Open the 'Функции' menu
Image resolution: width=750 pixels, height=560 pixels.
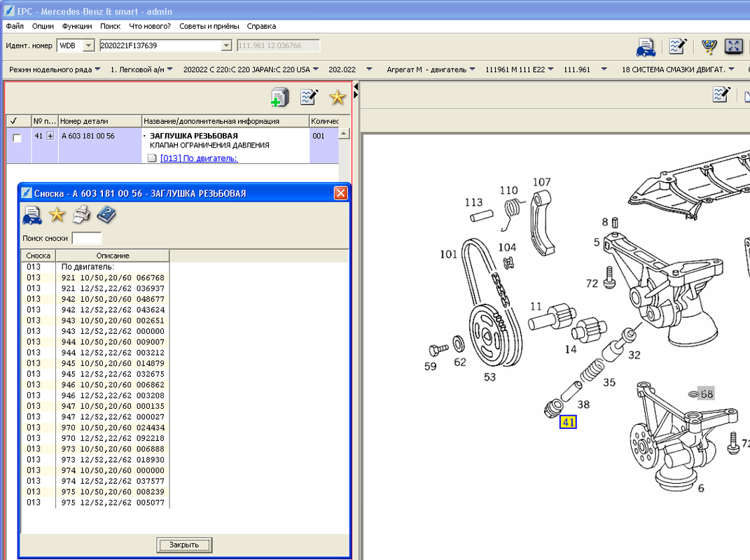pyautogui.click(x=76, y=26)
